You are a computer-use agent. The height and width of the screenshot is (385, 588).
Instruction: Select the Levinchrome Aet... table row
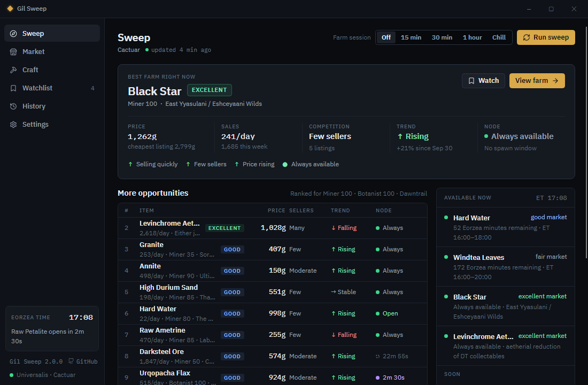[x=273, y=228]
